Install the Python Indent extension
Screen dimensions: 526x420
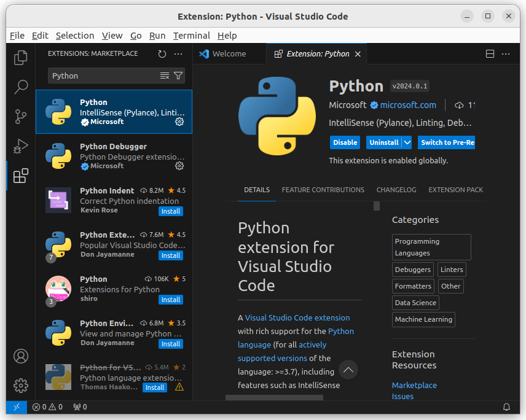(x=171, y=211)
